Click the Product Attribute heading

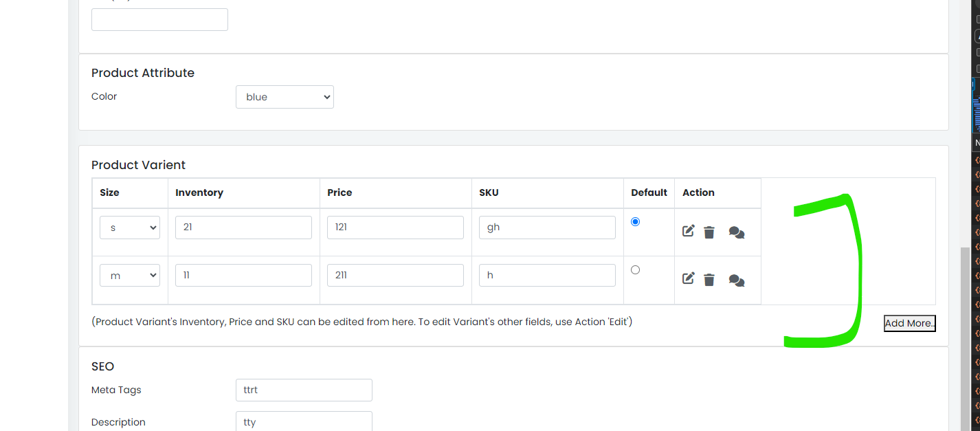pyautogui.click(x=143, y=73)
